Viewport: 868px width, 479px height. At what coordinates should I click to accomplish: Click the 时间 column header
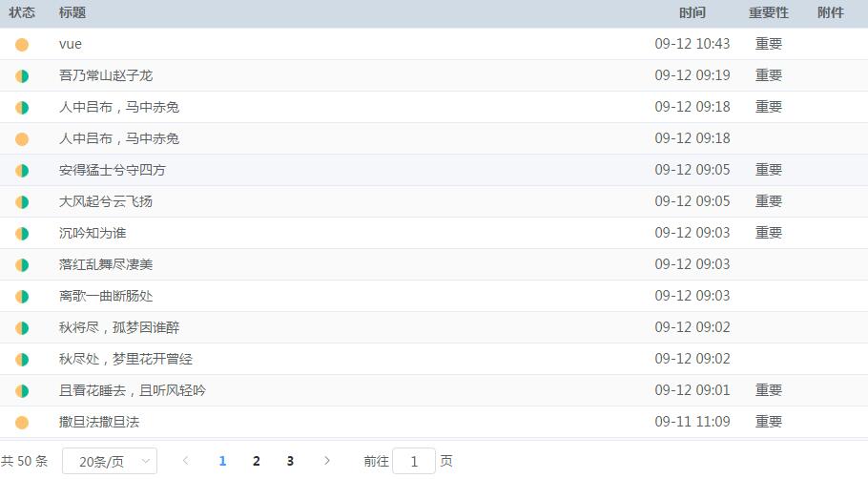pos(692,12)
